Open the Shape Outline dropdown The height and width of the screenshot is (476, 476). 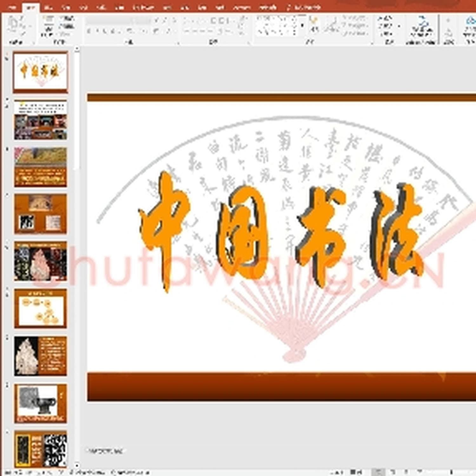click(x=355, y=25)
